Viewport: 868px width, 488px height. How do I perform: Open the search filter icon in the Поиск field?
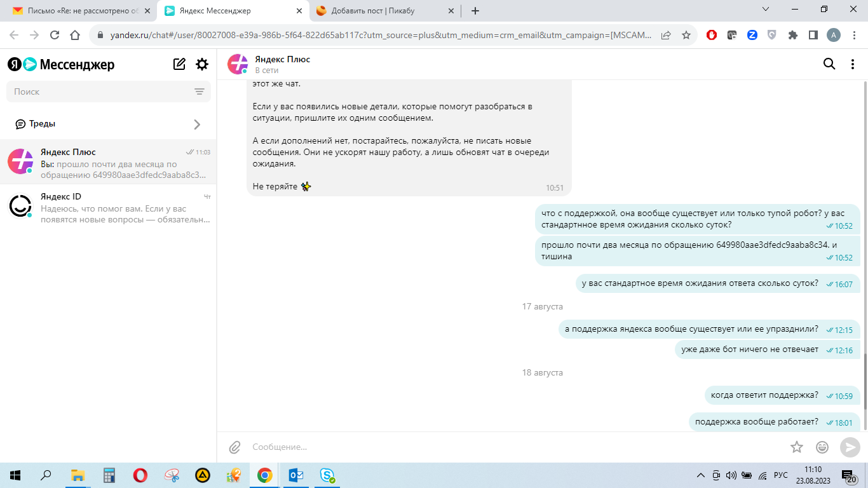click(200, 91)
